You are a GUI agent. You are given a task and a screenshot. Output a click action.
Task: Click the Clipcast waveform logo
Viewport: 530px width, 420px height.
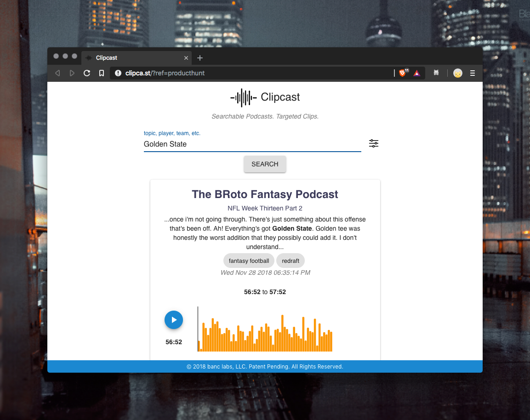click(x=243, y=98)
